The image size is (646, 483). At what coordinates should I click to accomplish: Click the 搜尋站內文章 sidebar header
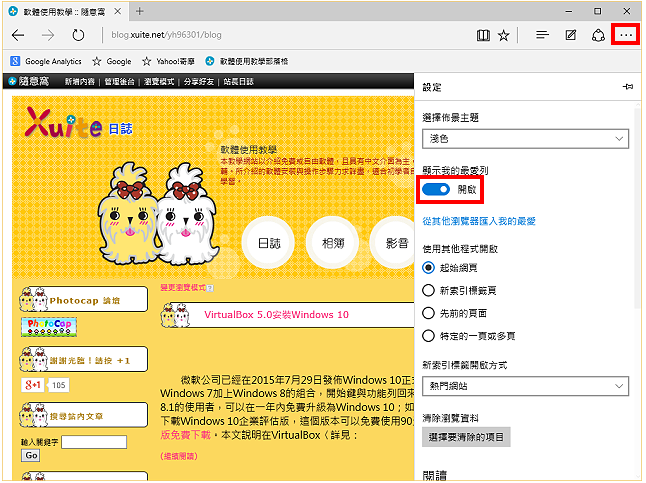84,415
